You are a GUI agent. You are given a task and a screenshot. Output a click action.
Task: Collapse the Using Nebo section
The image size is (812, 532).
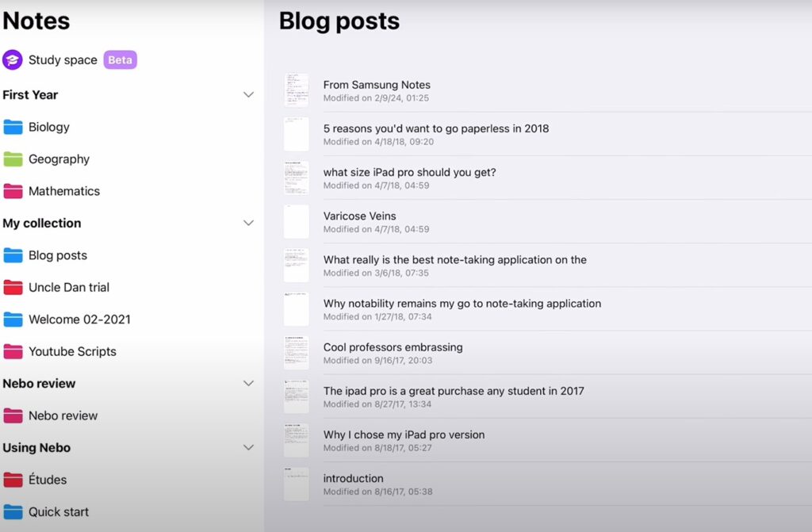pos(248,447)
